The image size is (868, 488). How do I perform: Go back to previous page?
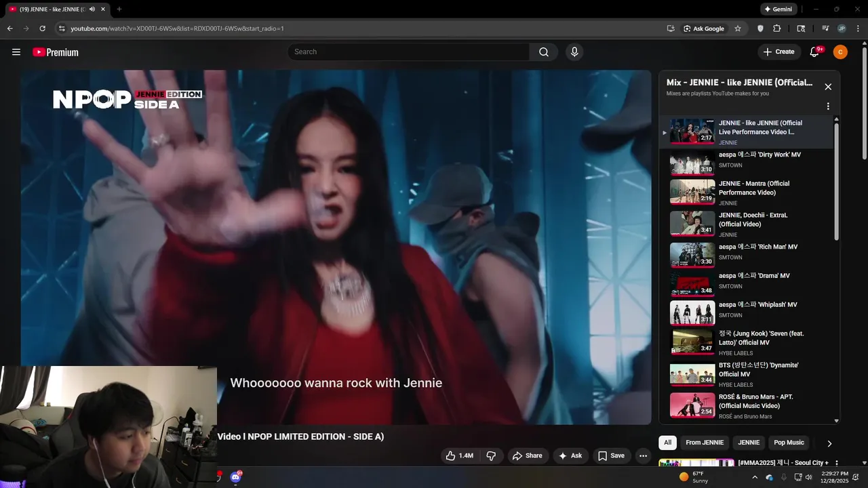[9, 28]
